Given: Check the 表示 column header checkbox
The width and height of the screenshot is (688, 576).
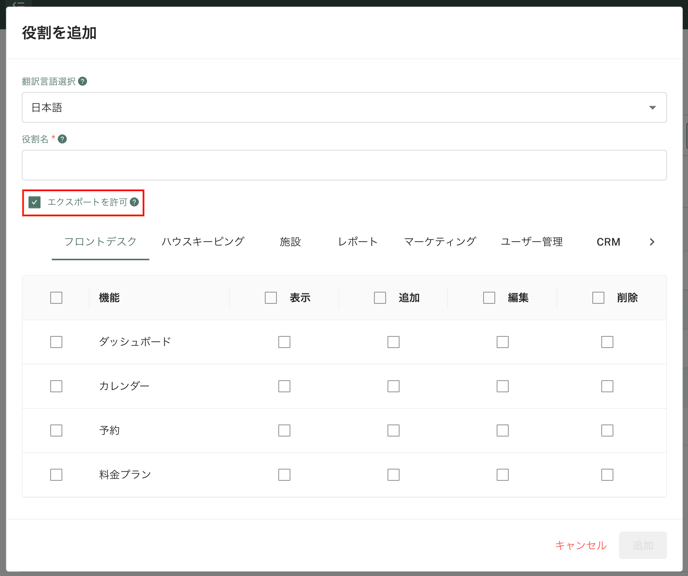Looking at the screenshot, I should pos(271,298).
